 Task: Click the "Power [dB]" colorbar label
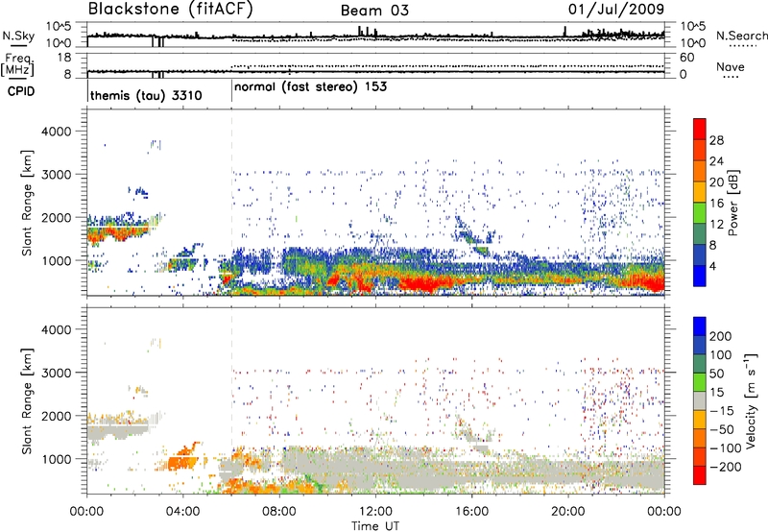point(732,203)
